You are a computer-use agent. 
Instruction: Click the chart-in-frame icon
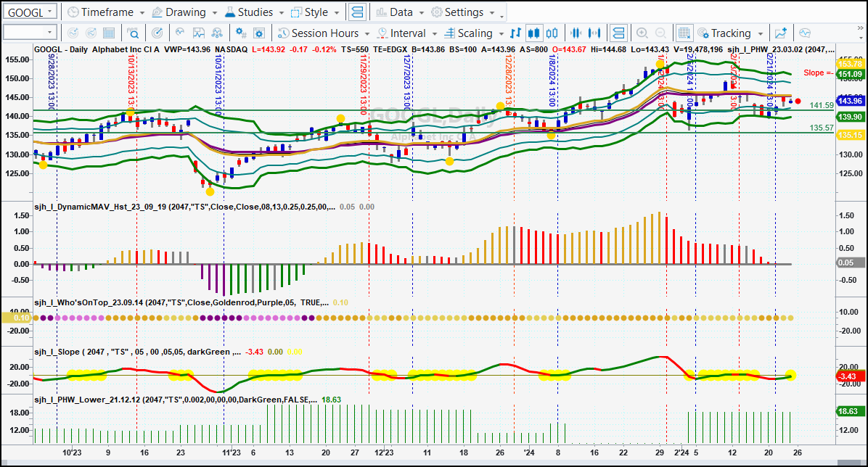198,33
